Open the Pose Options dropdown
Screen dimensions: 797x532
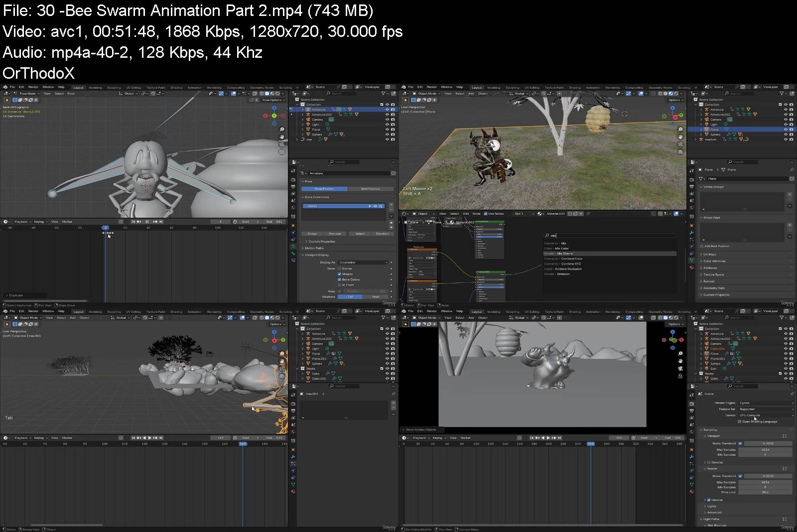[x=273, y=100]
